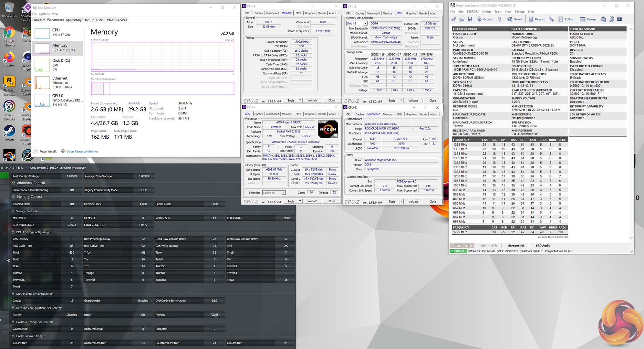Image resolution: width=644 pixels, height=349 pixels.
Task: Click the wrench icon in Thaiphoon toolbar
Action: click(551, 19)
